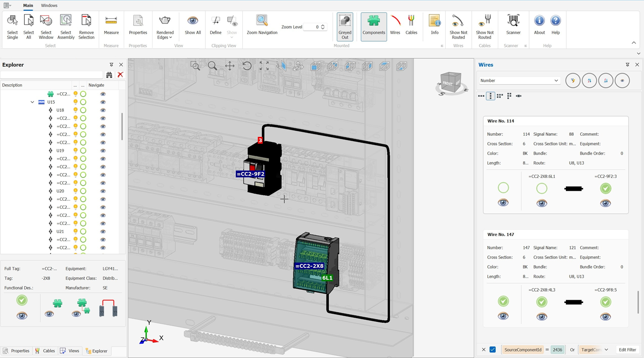Click the rotate view icon in viewport toolbar
The width and height of the screenshot is (644, 358).
point(247,66)
